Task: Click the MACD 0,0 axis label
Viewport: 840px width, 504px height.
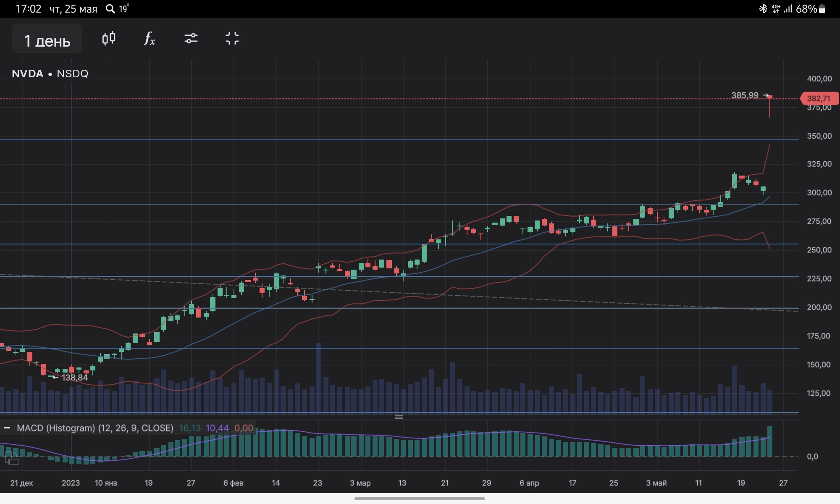Action: pos(812,456)
